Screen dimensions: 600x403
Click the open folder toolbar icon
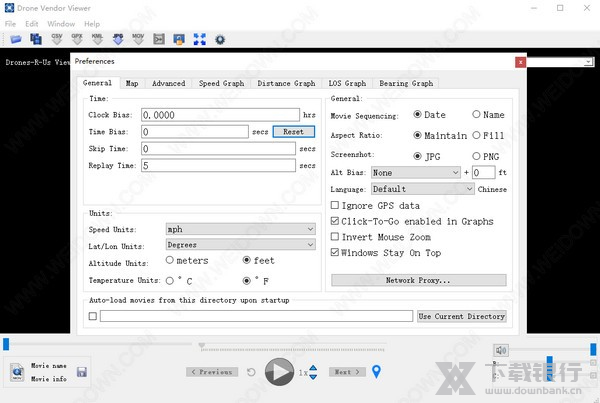(15, 39)
